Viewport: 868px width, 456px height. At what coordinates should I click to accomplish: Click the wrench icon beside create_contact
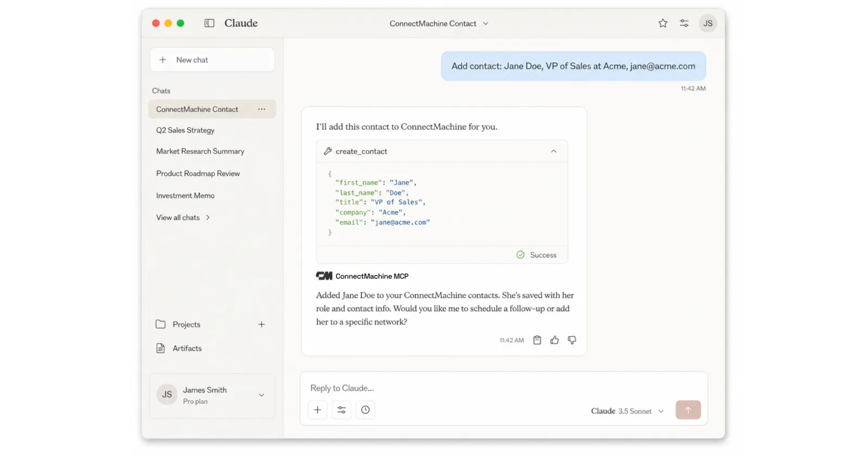(x=328, y=151)
